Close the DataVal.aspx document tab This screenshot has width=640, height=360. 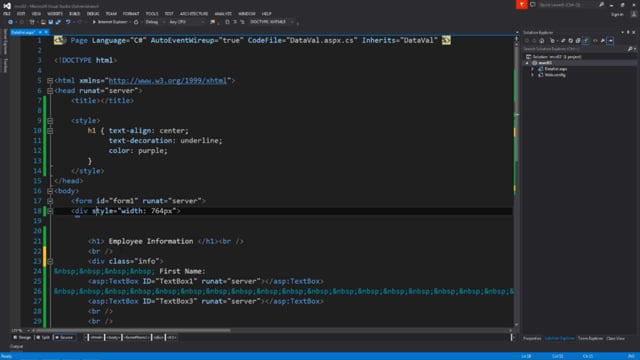pos(46,32)
